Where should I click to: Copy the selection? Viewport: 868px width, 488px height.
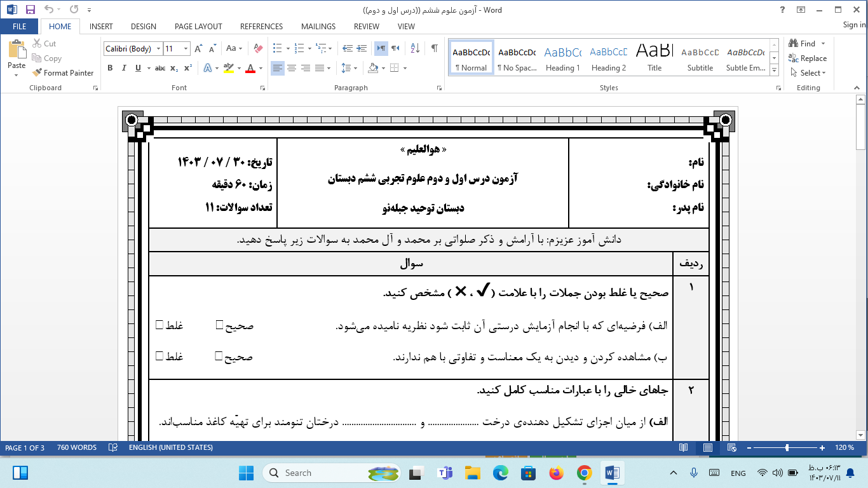click(x=46, y=58)
